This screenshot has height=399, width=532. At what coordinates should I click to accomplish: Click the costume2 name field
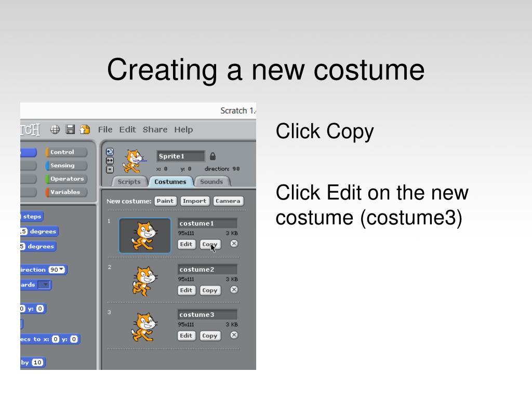(207, 270)
